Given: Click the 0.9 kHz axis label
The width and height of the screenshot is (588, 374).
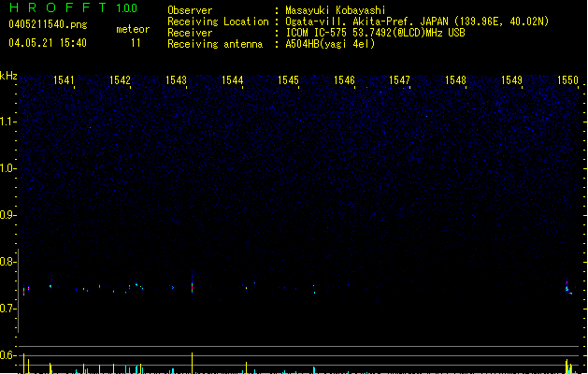Looking at the screenshot, I should (7, 215).
